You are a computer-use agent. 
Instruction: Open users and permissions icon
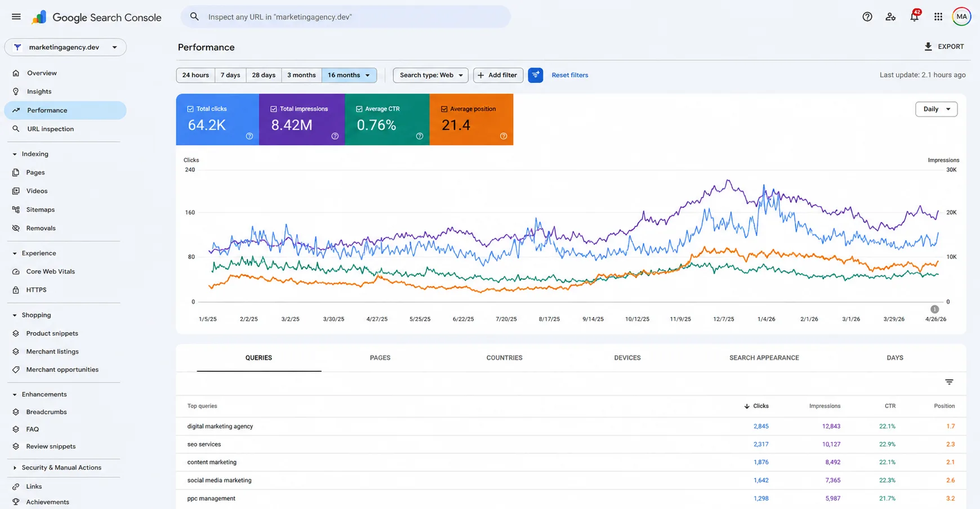pyautogui.click(x=890, y=17)
